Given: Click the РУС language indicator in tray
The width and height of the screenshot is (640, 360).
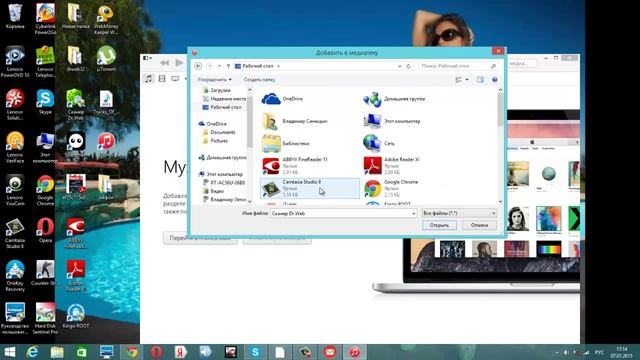Looking at the screenshot, I should [x=599, y=352].
